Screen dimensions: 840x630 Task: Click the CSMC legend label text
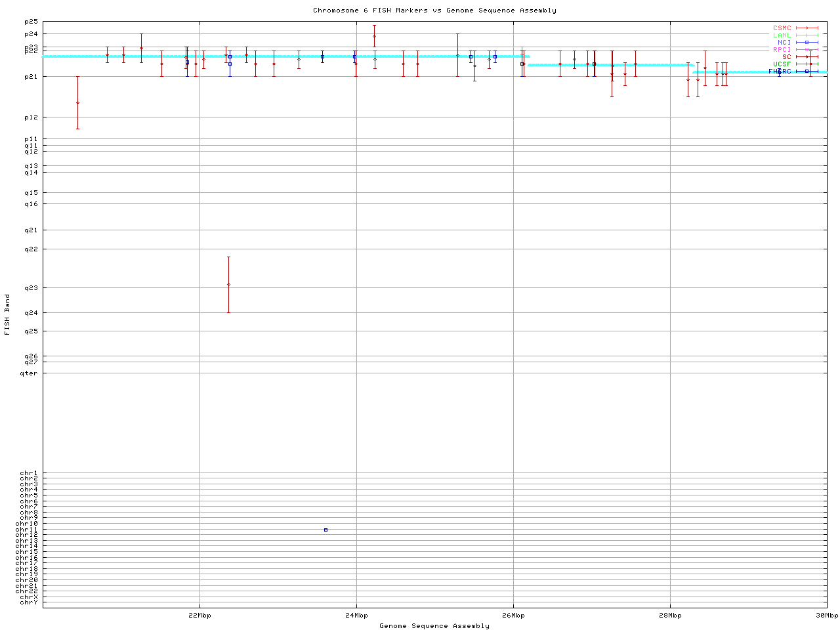point(782,28)
